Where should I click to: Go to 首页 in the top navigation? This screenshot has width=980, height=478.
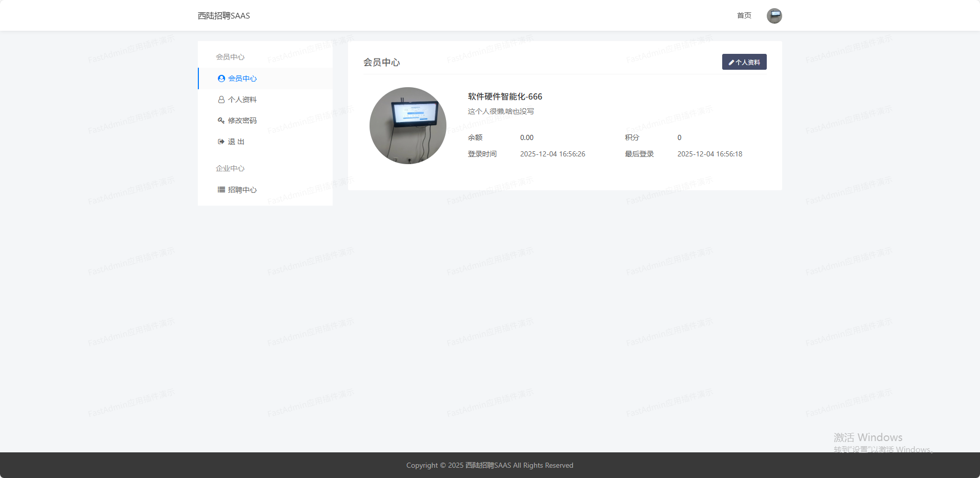[744, 16]
